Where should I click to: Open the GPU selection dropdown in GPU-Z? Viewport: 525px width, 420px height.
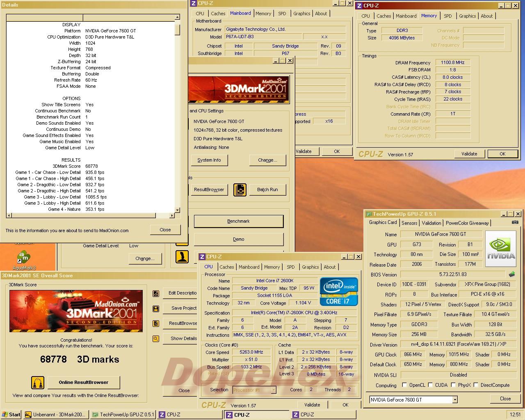[x=455, y=400]
